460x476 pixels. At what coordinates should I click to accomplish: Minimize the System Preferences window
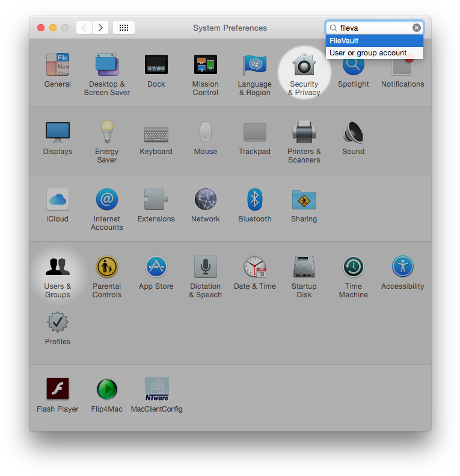coord(53,28)
